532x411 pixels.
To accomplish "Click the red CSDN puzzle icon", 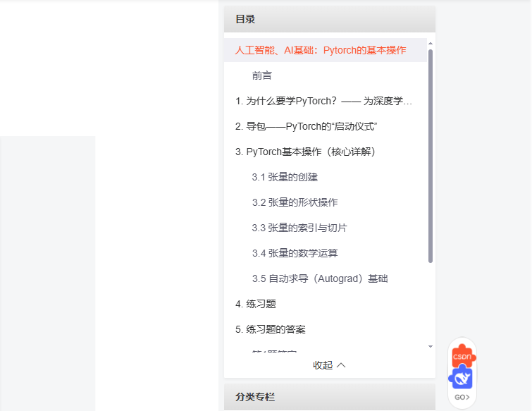I will coord(463,356).
